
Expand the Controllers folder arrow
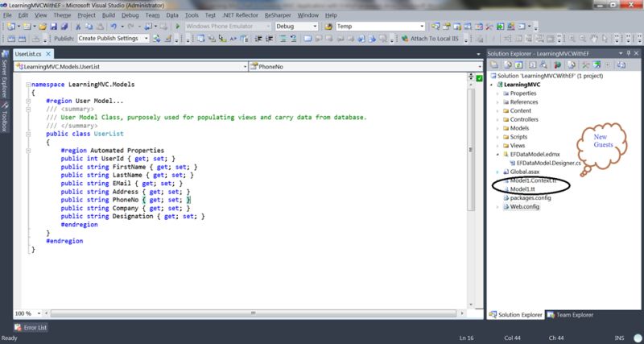[x=497, y=119]
